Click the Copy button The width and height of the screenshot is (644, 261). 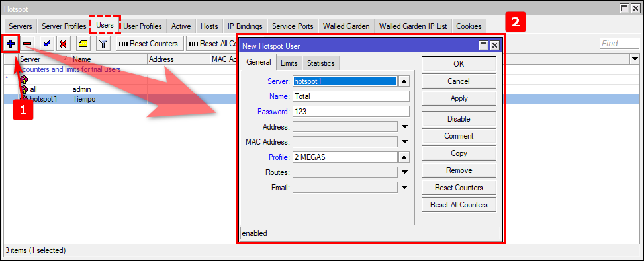459,153
